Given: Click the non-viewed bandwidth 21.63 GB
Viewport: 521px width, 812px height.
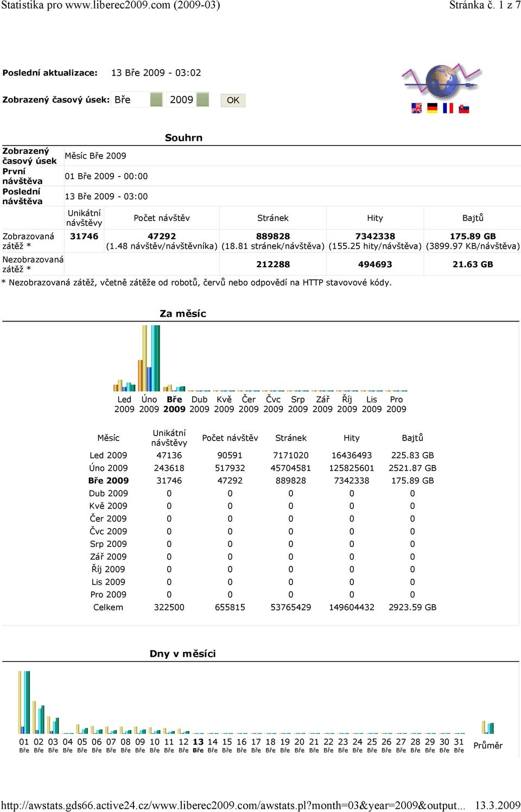Looking at the screenshot, I should coord(473,265).
